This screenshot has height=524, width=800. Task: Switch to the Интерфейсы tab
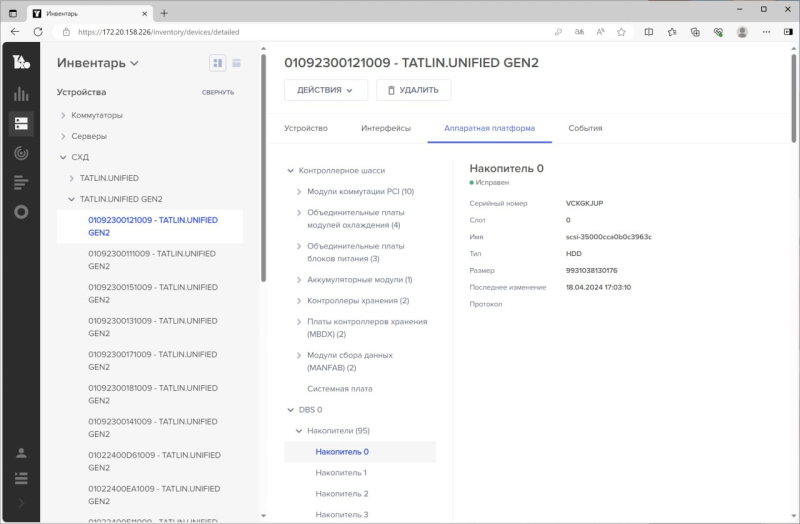click(386, 128)
